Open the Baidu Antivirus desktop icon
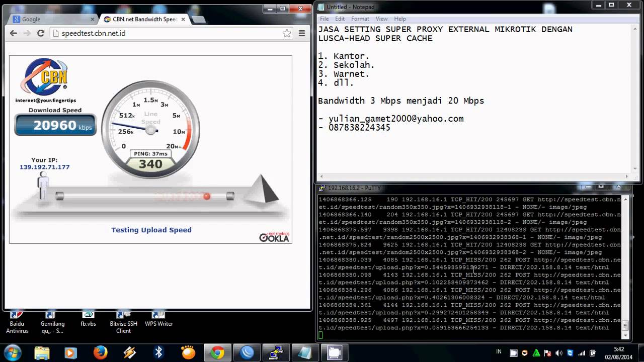Viewport: 644px width, 362px height. 17,323
